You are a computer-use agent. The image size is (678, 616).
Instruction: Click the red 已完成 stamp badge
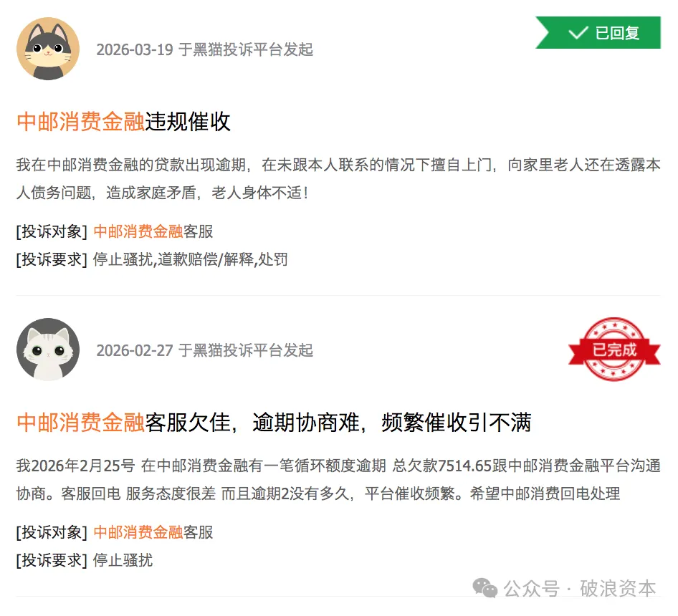pyautogui.click(x=614, y=350)
